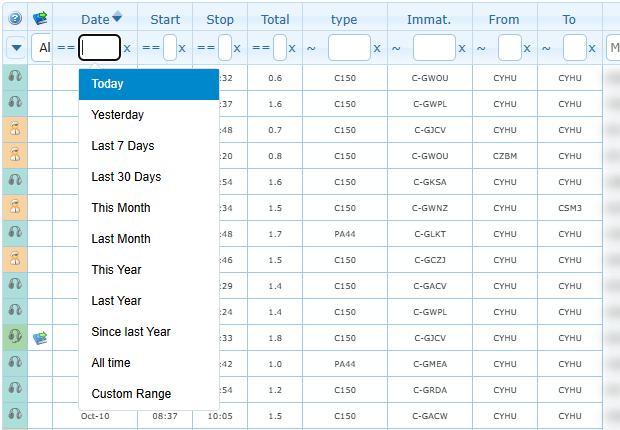Change the Start == comparison operator
Viewport: 620px width, 430px height.
[x=151, y=48]
